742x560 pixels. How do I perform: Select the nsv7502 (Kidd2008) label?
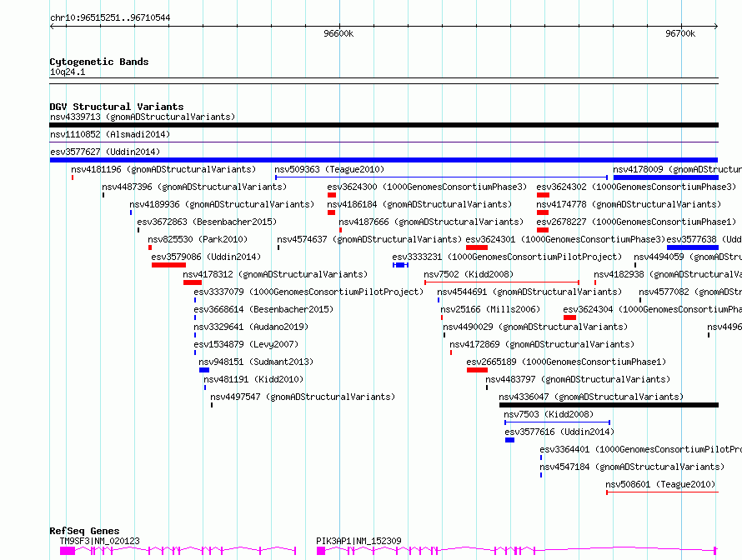pos(469,274)
